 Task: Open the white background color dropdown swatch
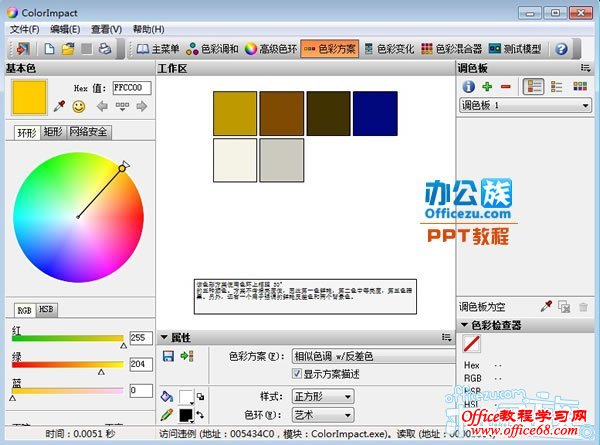pos(186,397)
